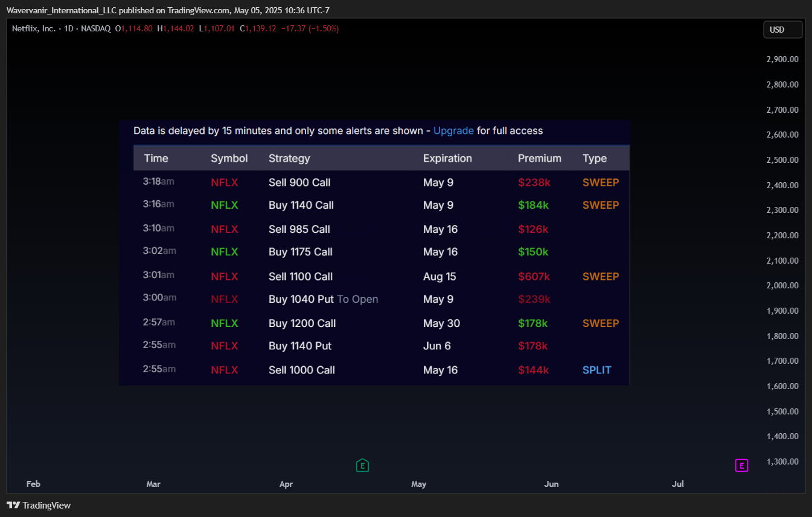The height and width of the screenshot is (517, 812).
Task: Click the Netflix, Inc. chart title
Action: (x=33, y=28)
